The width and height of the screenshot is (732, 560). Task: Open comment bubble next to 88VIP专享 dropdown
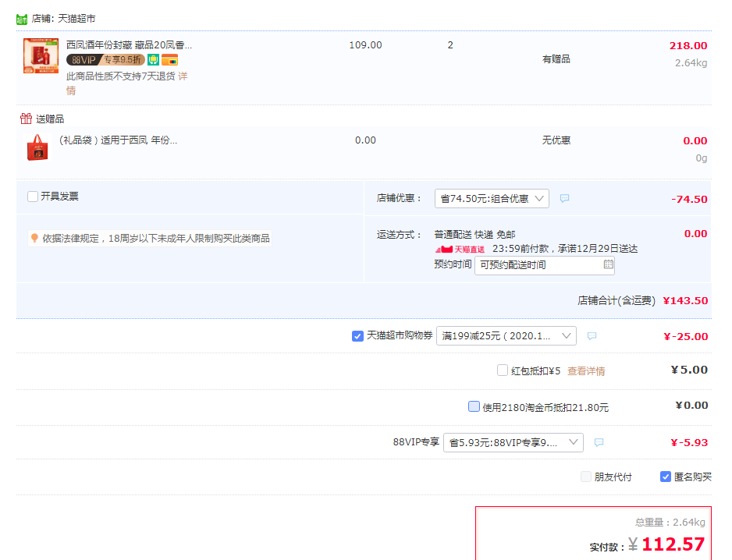click(x=599, y=442)
